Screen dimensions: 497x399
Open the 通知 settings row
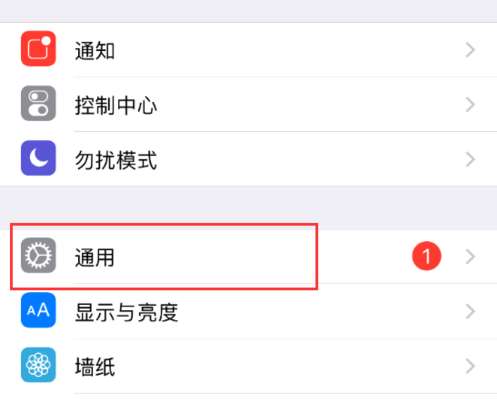(248, 50)
